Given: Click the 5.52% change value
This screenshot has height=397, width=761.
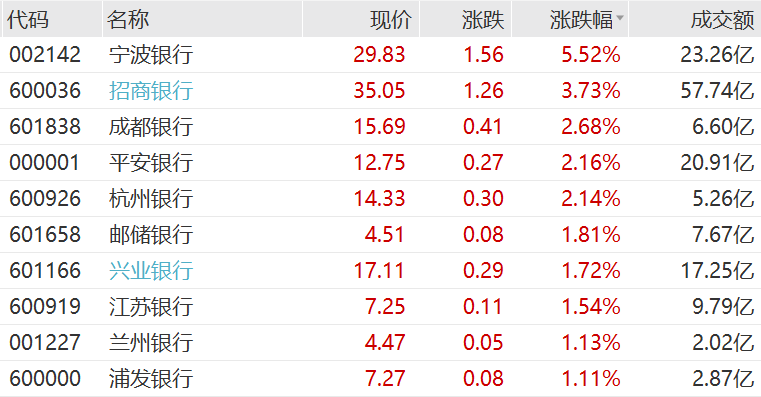Looking at the screenshot, I should [x=591, y=55].
